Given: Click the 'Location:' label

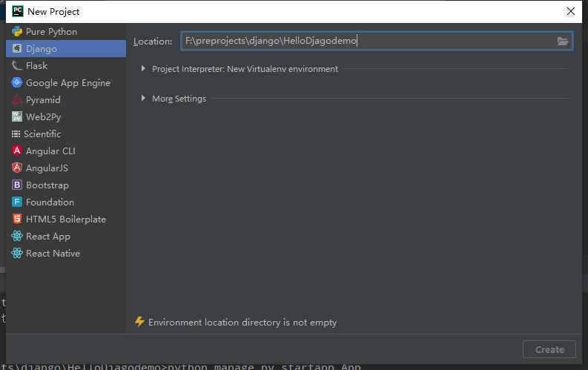Looking at the screenshot, I should [x=153, y=42].
